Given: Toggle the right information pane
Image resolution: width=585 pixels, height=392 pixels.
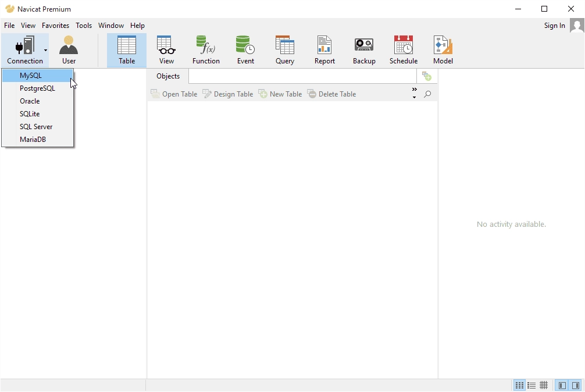Looking at the screenshot, I should click(x=576, y=385).
